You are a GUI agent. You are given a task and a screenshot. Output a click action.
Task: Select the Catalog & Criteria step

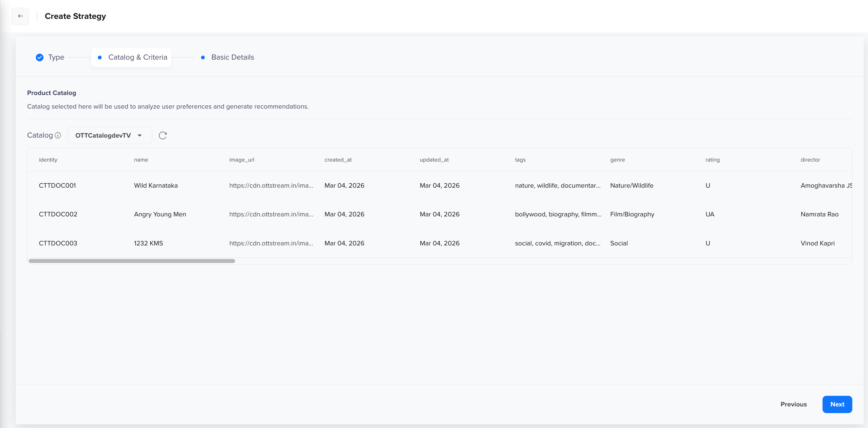click(131, 57)
